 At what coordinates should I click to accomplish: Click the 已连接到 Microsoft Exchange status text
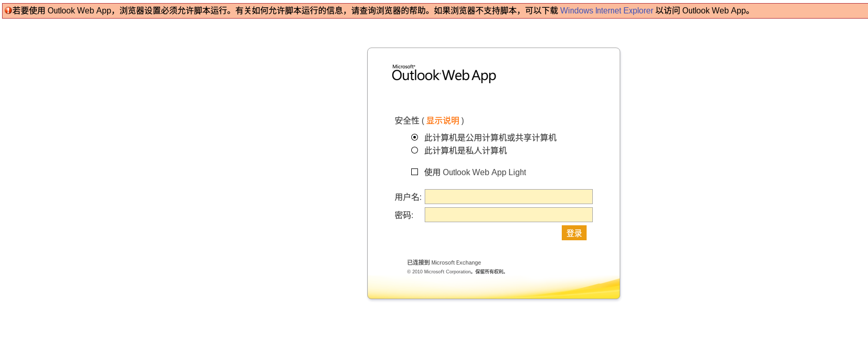pos(443,262)
